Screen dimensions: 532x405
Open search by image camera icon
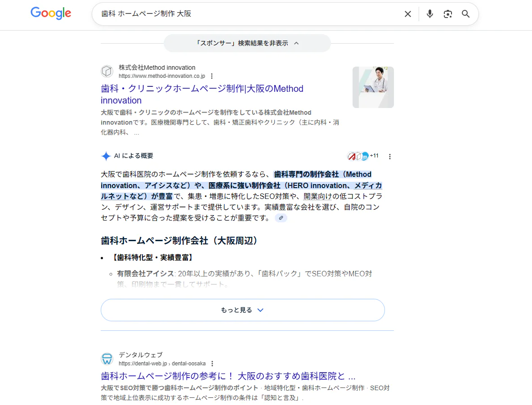pos(447,14)
